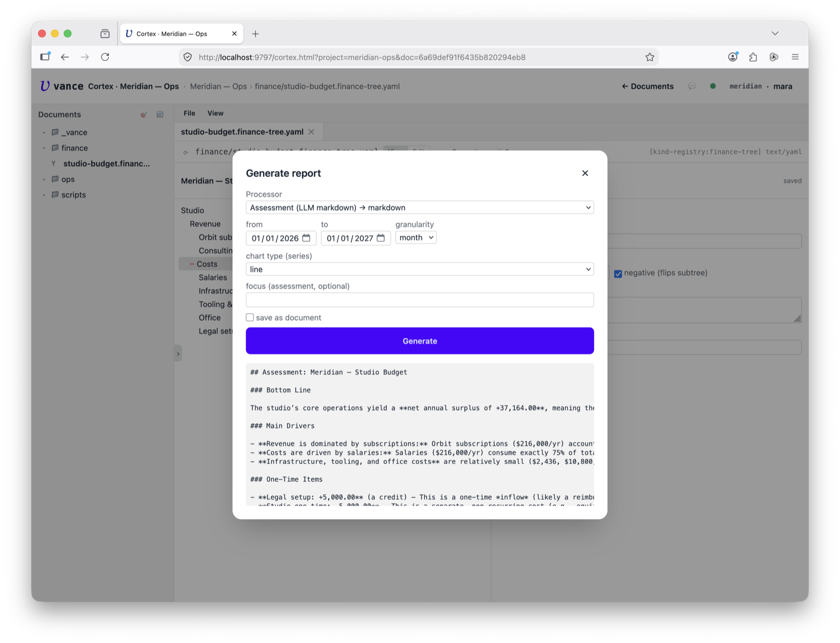
Task: Expand the _vance folder
Action: 44,132
